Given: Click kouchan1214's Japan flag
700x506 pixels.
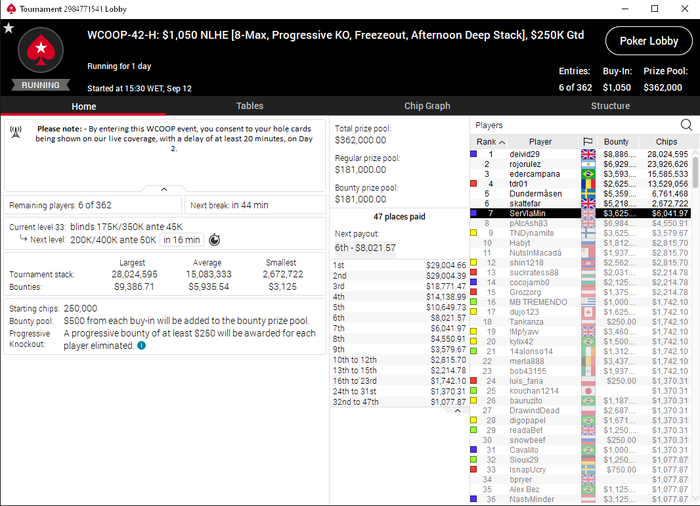Looking at the screenshot, I should click(x=588, y=391).
